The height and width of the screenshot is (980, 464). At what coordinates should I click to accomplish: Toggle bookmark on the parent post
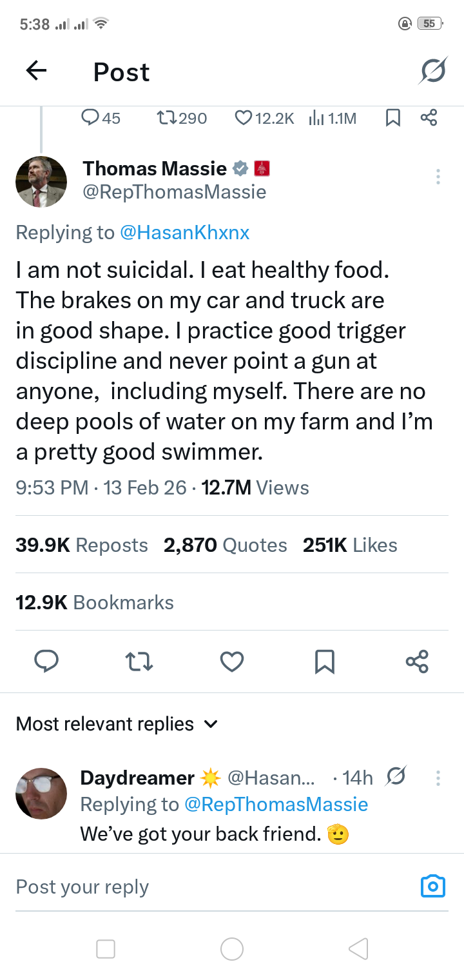pyautogui.click(x=392, y=118)
